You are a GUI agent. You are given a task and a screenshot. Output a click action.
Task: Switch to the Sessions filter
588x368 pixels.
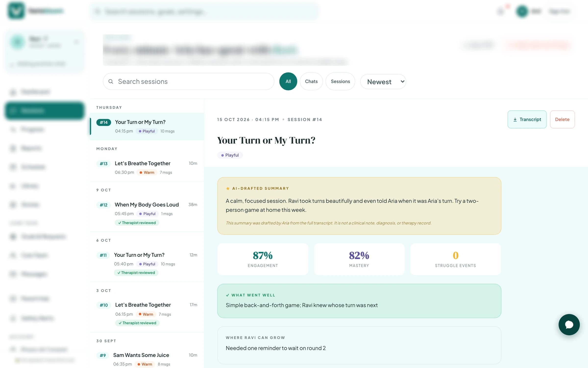(x=340, y=81)
